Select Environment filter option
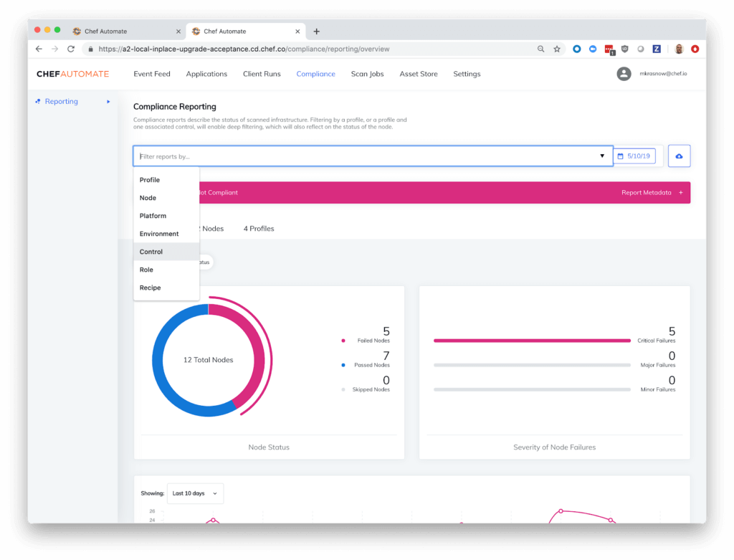Image resolution: width=734 pixels, height=560 pixels. [159, 234]
